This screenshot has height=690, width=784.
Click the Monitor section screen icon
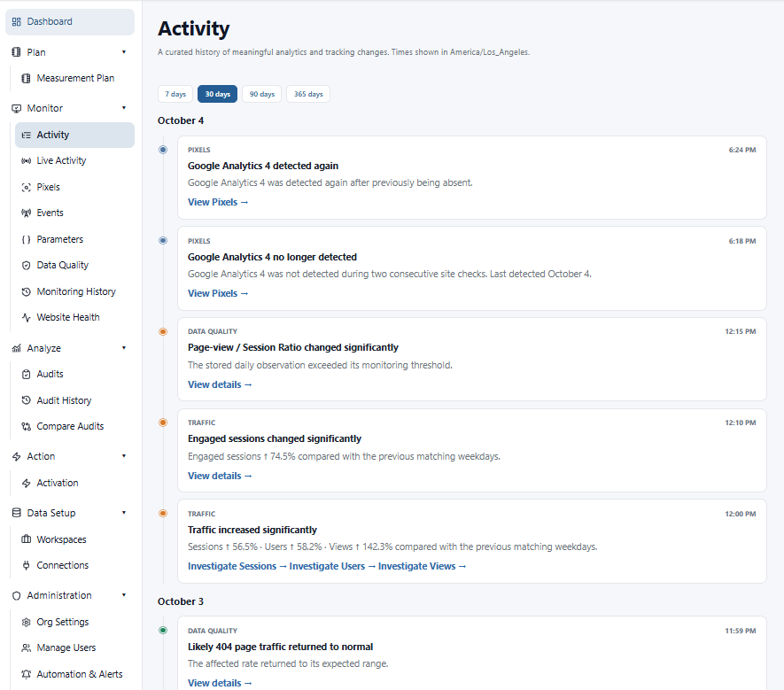point(17,108)
